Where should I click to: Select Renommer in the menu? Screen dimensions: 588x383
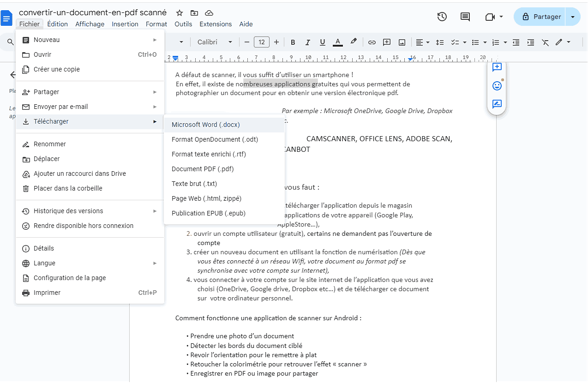(90, 144)
